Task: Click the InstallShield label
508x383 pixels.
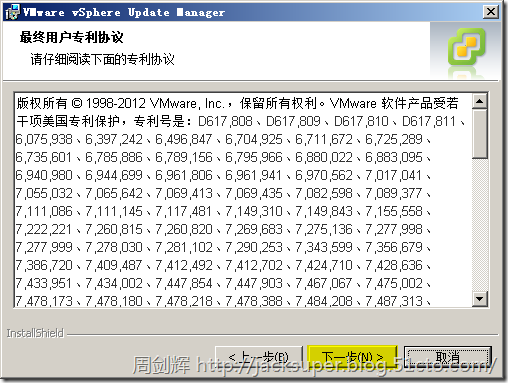Action: (x=35, y=333)
